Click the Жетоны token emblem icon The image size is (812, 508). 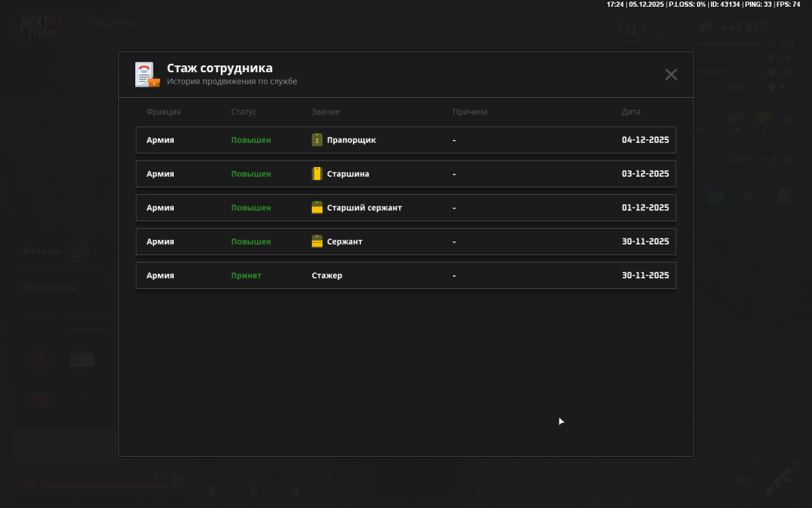click(77, 251)
